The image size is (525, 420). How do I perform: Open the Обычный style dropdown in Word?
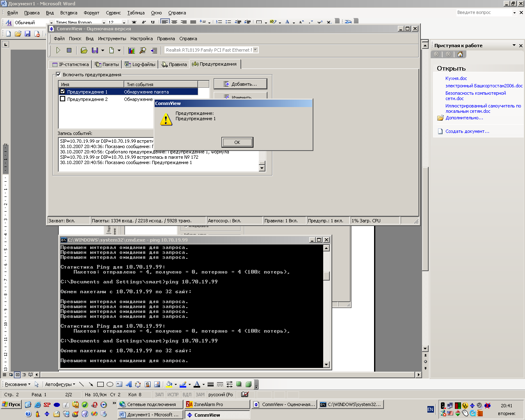pos(51,23)
